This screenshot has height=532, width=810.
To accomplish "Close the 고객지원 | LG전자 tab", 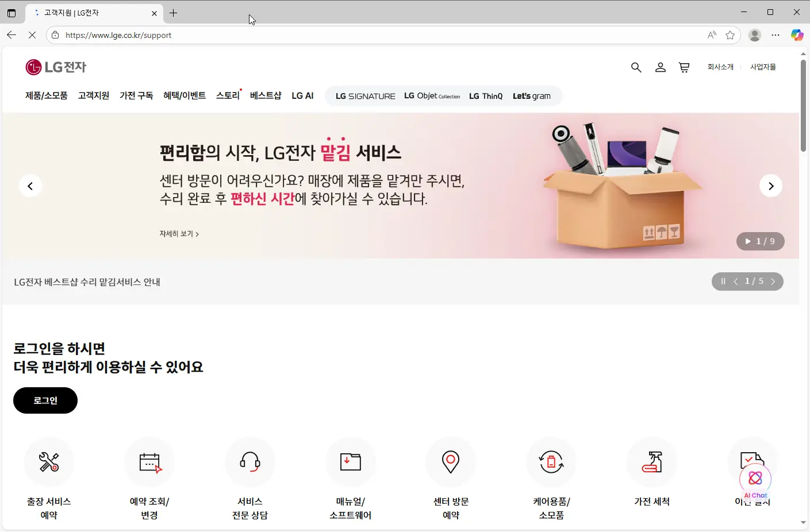I will (x=154, y=13).
